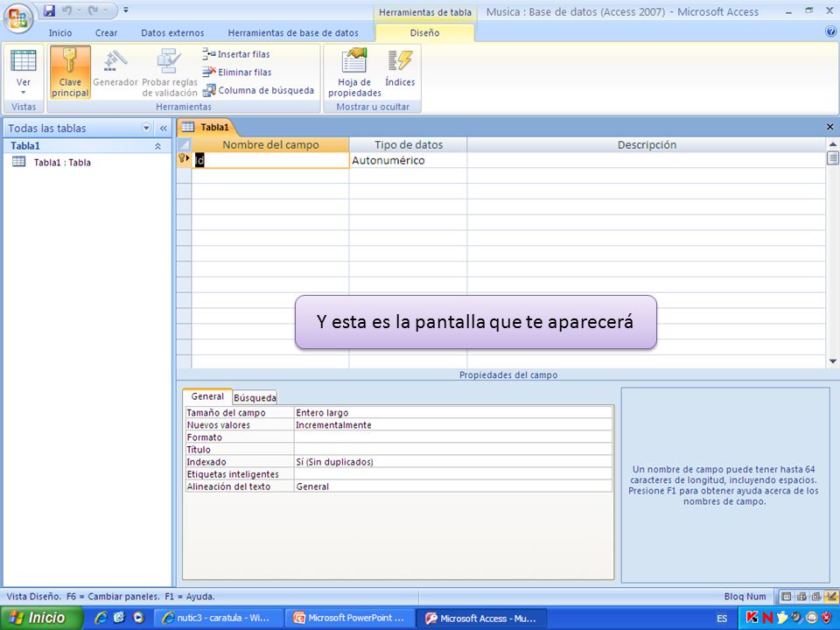This screenshot has width=840, height=630.
Task: Switch to the Crear ribbon tab
Action: [106, 32]
